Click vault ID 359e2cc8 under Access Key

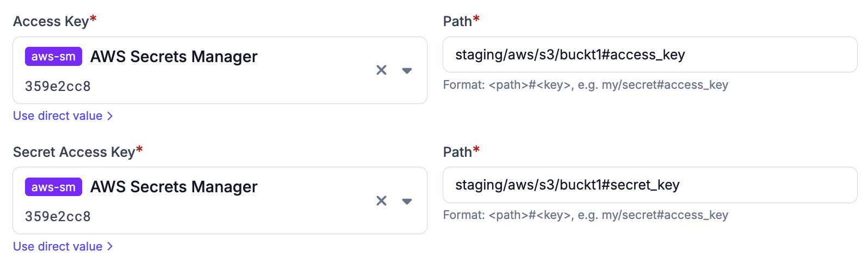[58, 86]
